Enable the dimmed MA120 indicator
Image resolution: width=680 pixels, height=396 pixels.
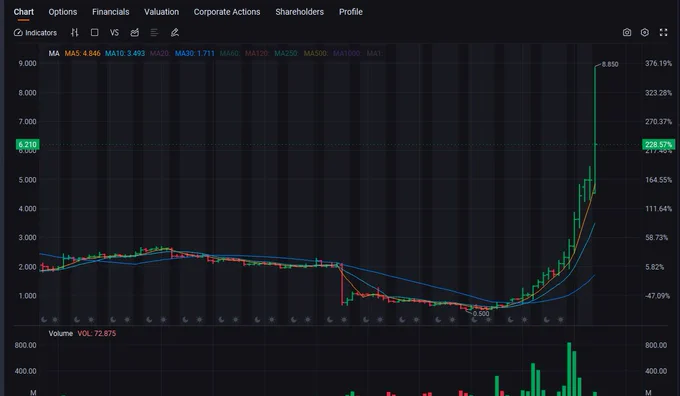click(x=257, y=53)
